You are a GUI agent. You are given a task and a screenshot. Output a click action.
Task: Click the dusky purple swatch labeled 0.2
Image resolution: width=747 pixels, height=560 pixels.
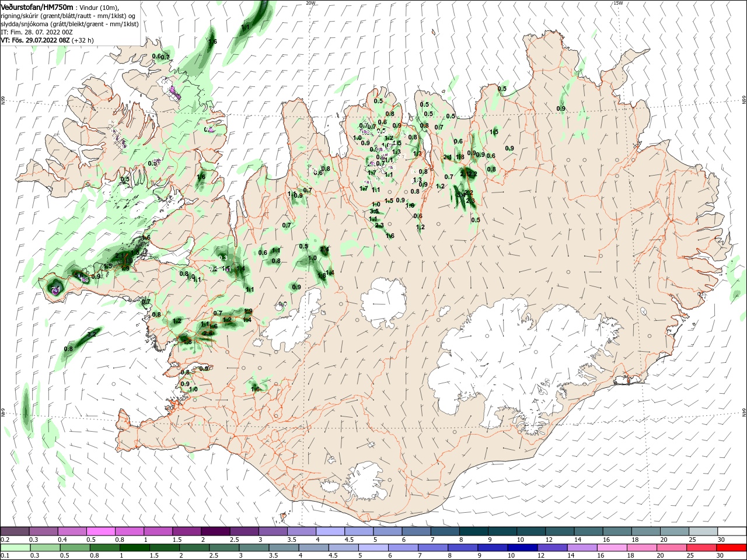pos(15,531)
